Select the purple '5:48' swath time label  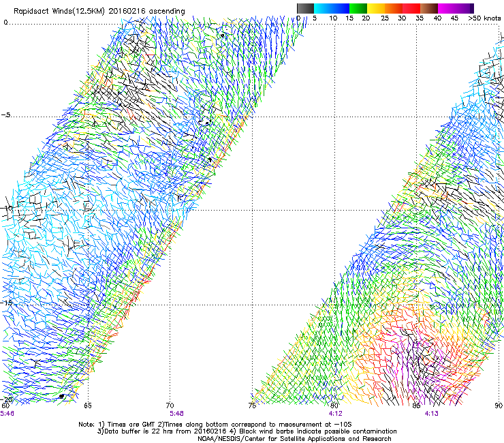pos(176,414)
